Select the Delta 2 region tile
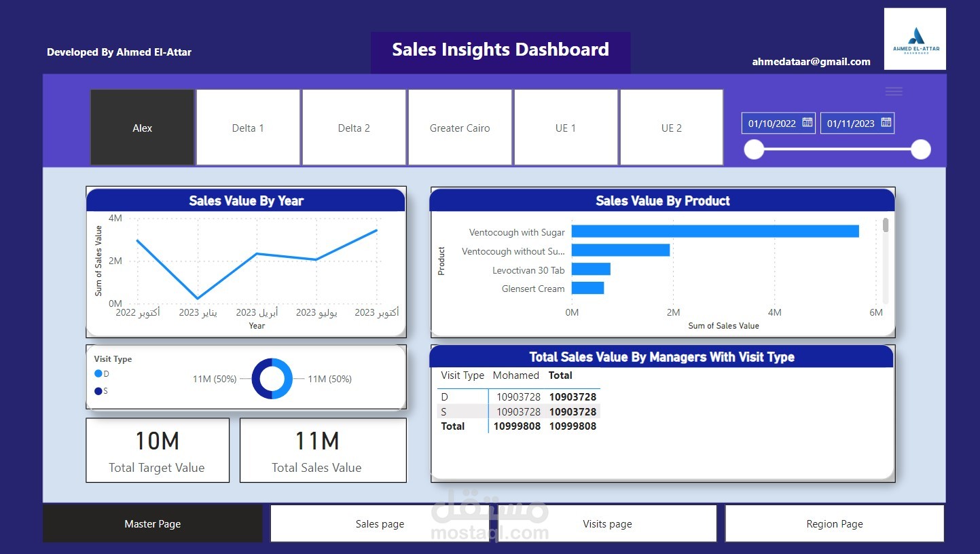The width and height of the screenshot is (980, 554). (x=354, y=128)
